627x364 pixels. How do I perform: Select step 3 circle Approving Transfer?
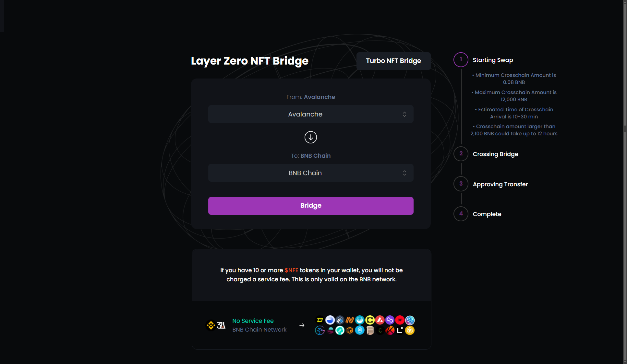tap(461, 184)
